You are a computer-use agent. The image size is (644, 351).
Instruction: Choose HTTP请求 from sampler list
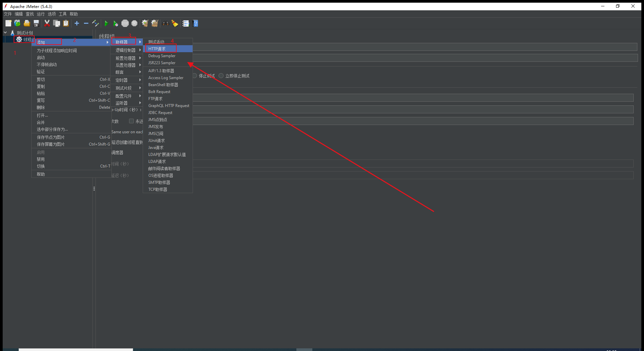(x=168, y=49)
